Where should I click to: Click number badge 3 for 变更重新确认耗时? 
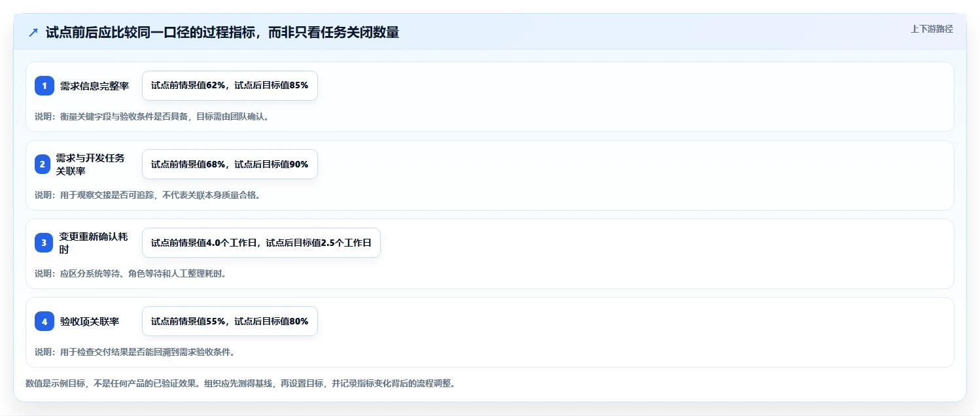pos(44,243)
